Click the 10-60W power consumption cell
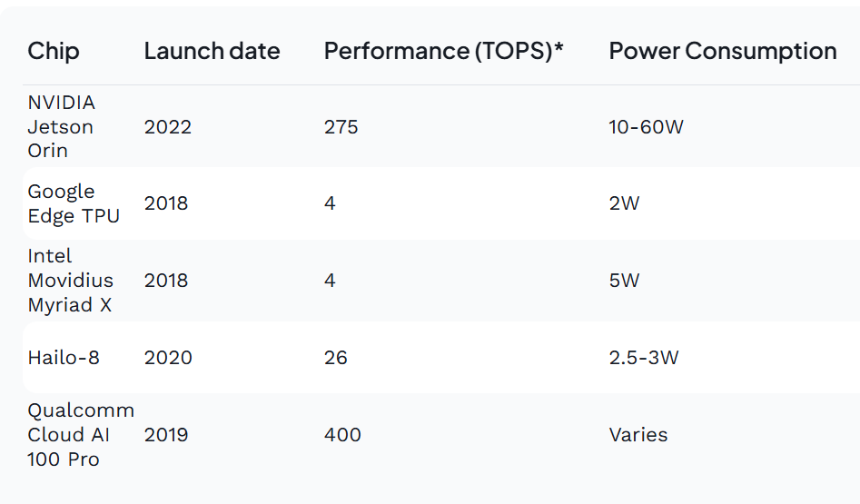The width and height of the screenshot is (860, 504). pos(646,127)
